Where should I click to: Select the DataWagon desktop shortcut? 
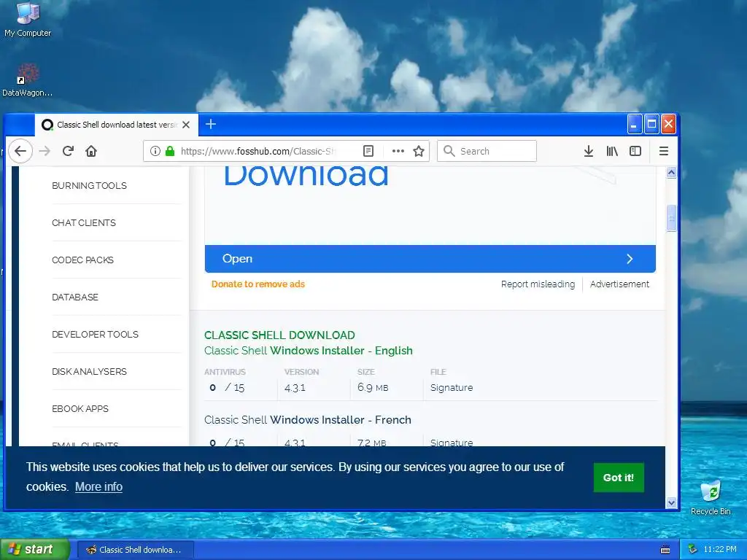tap(27, 80)
